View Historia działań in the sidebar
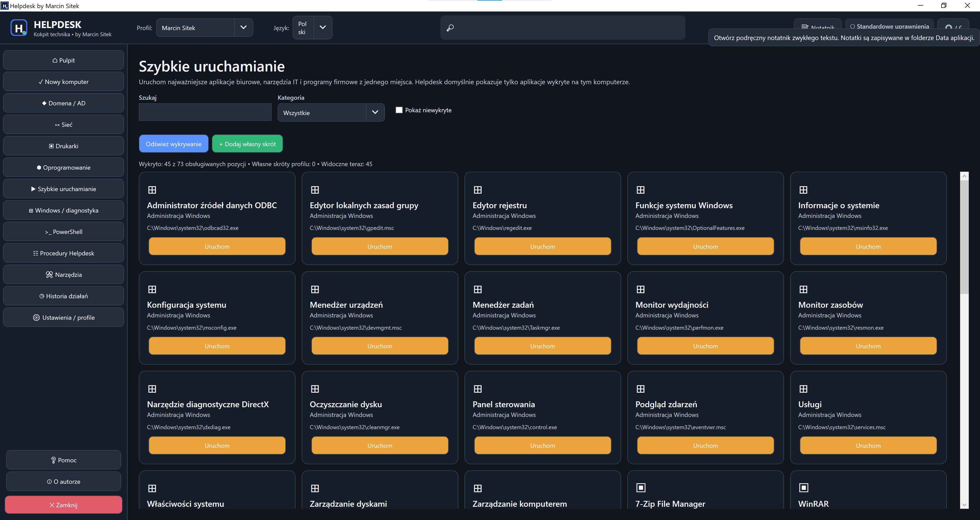 pos(64,296)
